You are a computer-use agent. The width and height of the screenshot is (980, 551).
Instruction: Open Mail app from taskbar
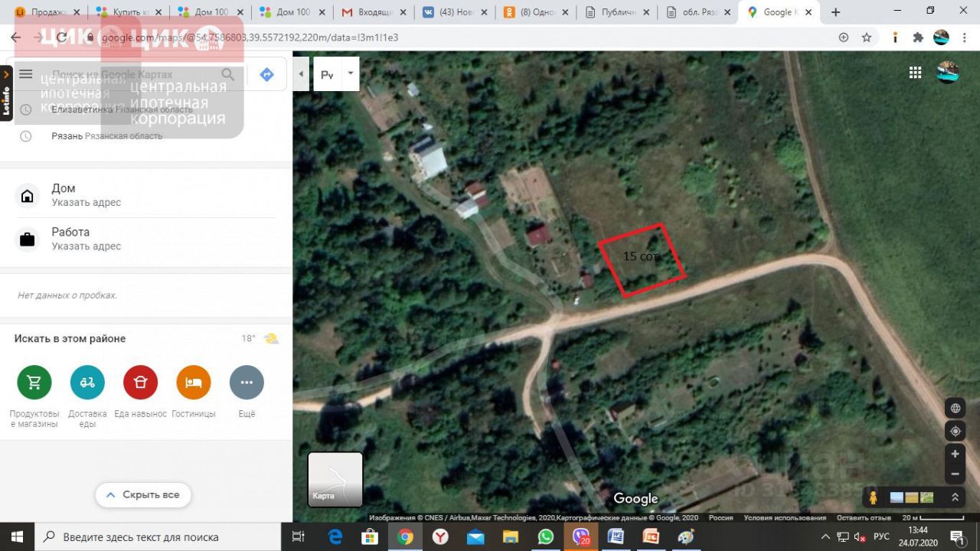coord(475,536)
